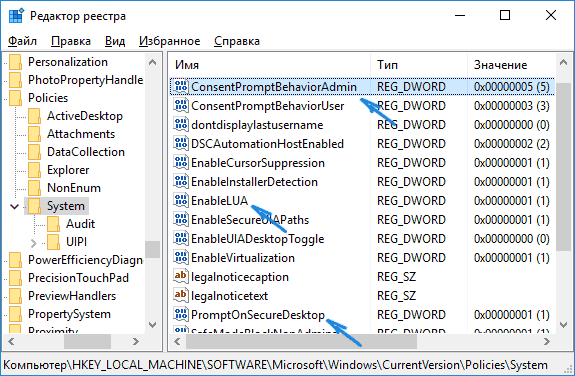Click the EnableUIADesktopToggle value icon
The image size is (575, 376).
(x=181, y=239)
